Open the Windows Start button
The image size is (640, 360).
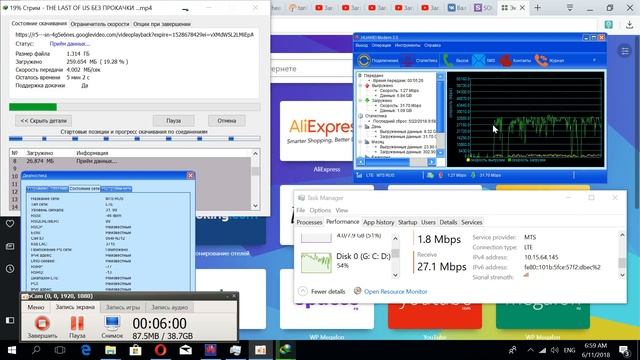click(11, 350)
